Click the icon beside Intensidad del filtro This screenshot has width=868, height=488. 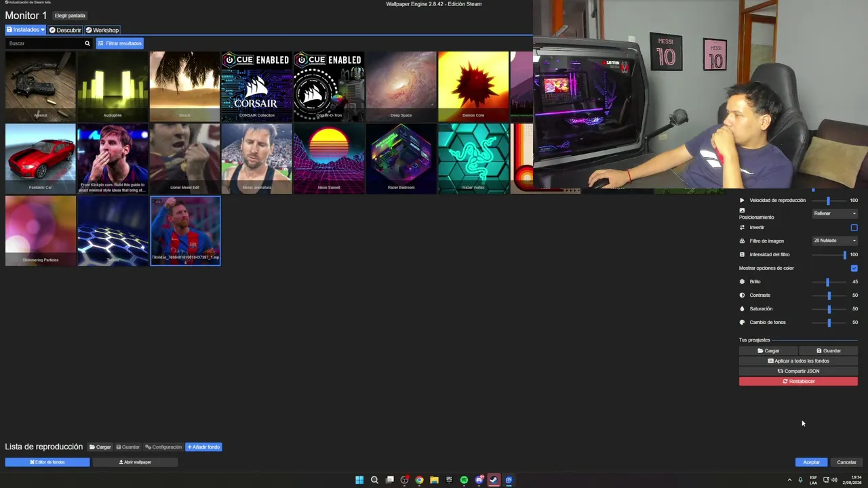click(742, 255)
